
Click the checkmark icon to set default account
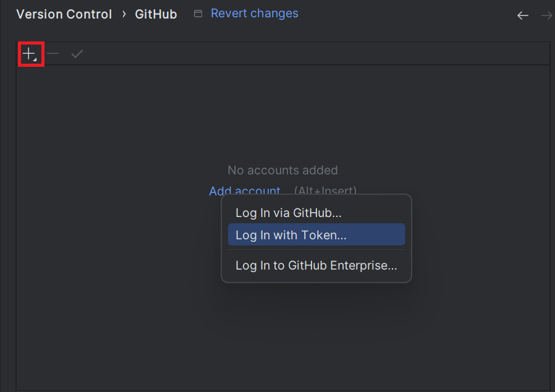(77, 54)
